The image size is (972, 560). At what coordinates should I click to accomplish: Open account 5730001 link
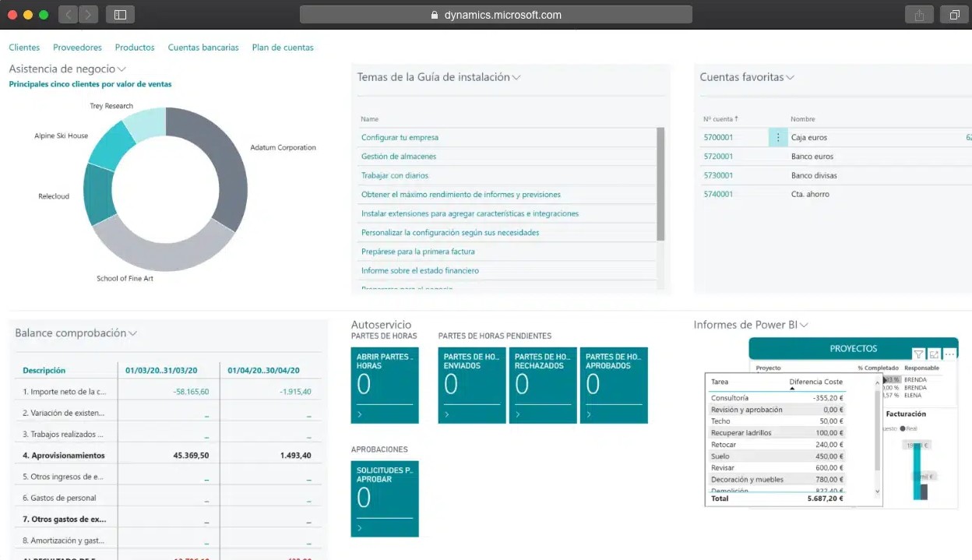coord(718,175)
